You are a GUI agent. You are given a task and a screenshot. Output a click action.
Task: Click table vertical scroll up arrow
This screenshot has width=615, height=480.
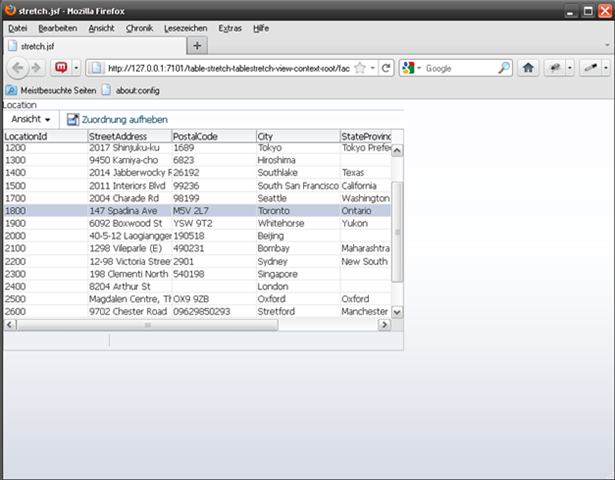397,151
